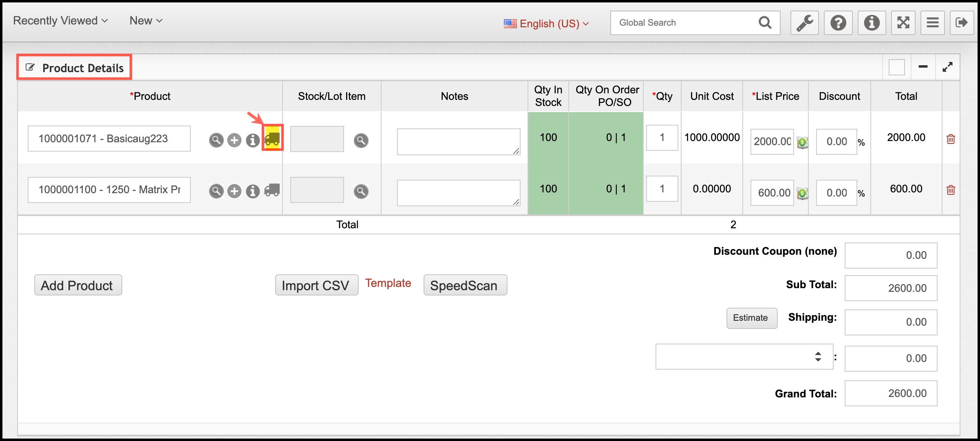Toggle fullscreen with the crossed arrows icon
Screen dimensions: 980x441
pyautogui.click(x=903, y=23)
